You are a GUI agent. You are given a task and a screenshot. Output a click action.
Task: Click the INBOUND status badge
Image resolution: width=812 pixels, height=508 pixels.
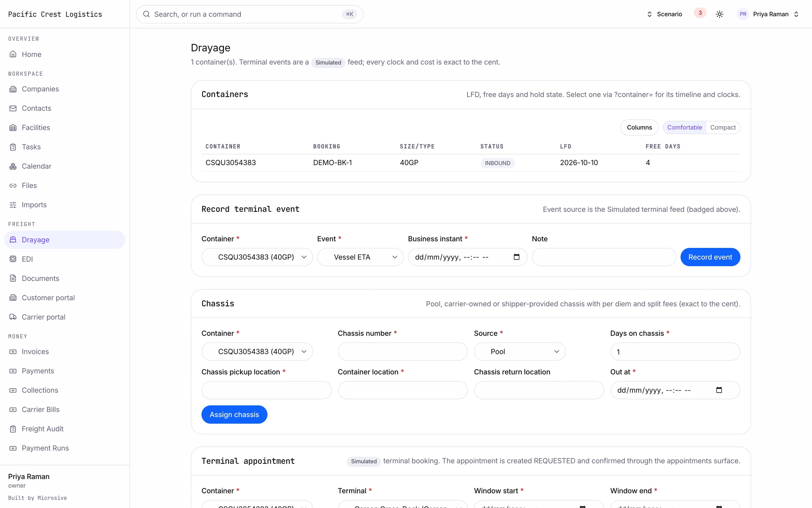coord(497,163)
